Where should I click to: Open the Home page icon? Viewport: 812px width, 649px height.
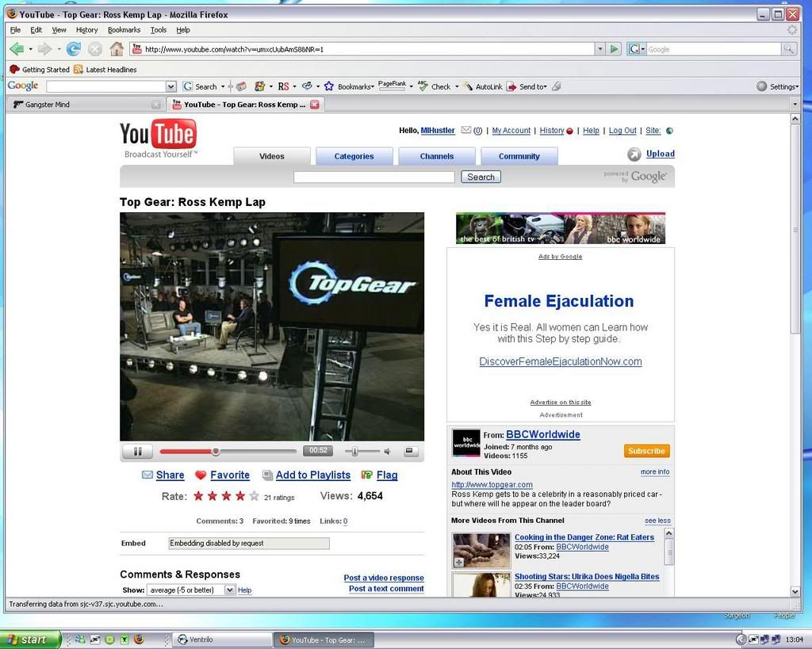(x=117, y=49)
